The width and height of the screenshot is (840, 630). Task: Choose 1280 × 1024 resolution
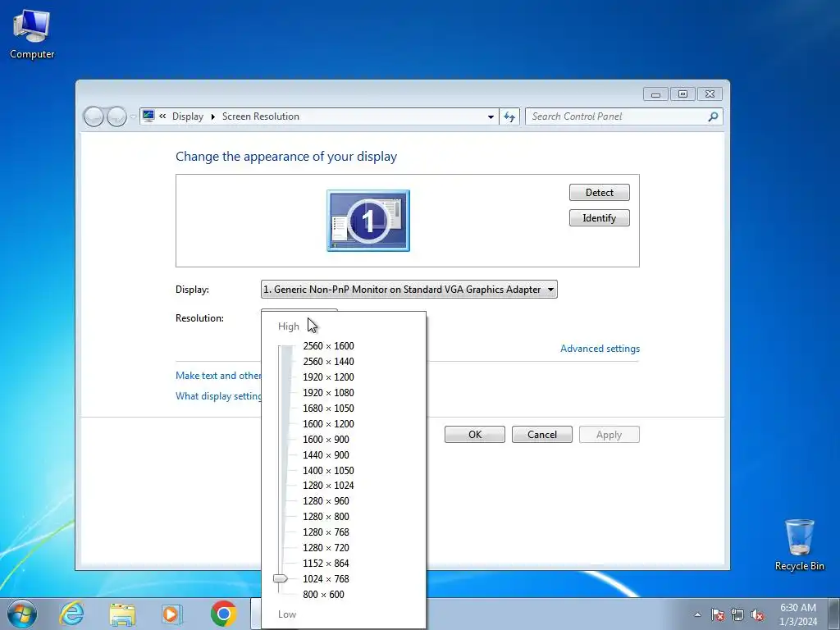coord(328,486)
